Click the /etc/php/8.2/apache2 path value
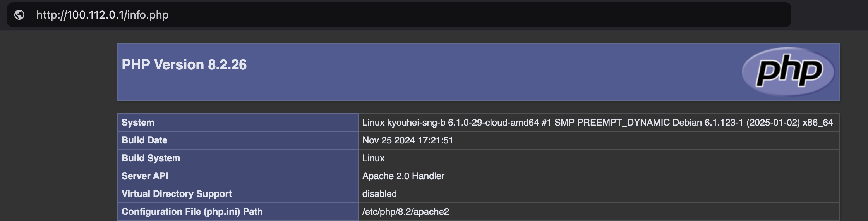This screenshot has height=221, width=868. [x=405, y=212]
